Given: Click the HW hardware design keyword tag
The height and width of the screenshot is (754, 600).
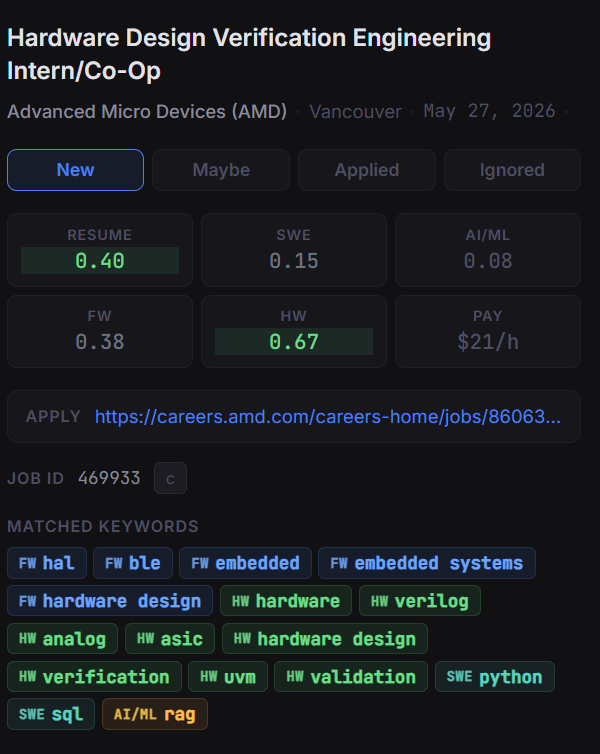Looking at the screenshot, I should [325, 639].
